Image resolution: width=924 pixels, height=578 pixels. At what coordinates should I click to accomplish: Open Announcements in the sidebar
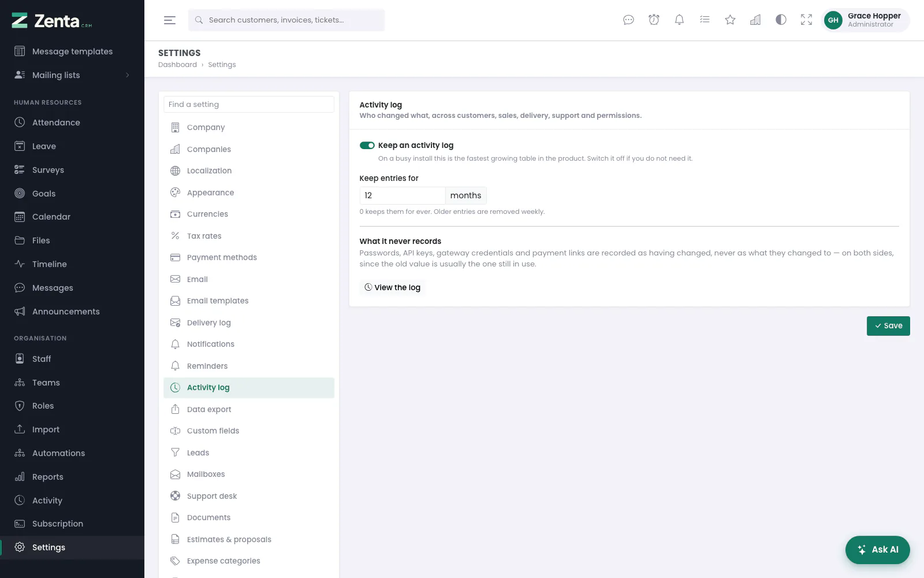coord(72,312)
